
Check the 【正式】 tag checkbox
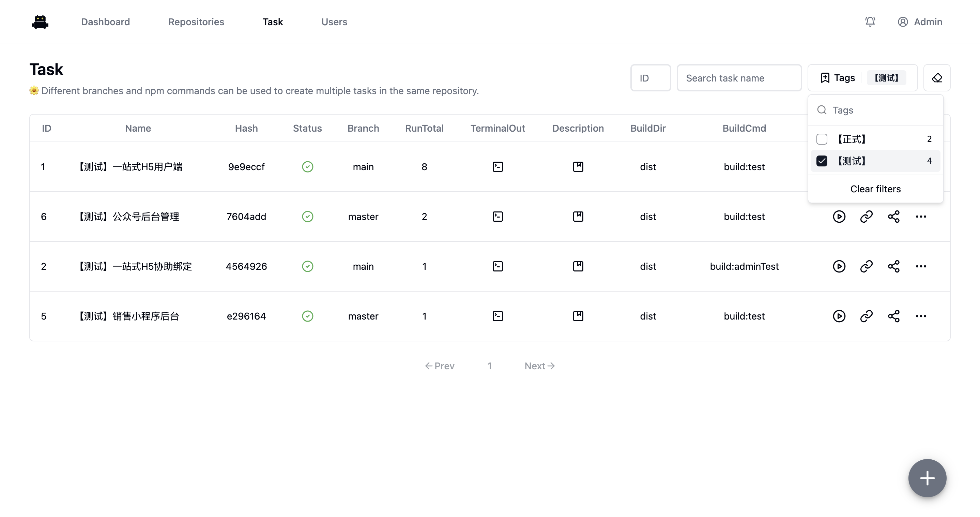[822, 139]
